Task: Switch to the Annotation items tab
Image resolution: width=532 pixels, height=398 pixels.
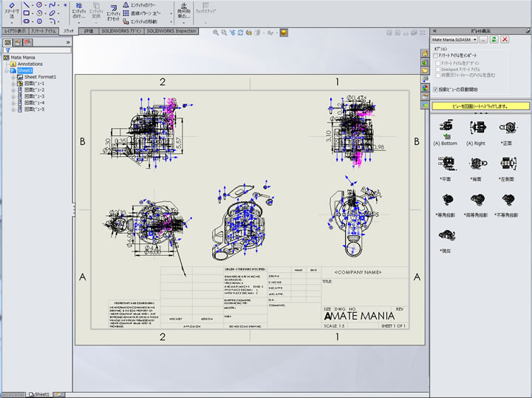Action: [x=44, y=31]
